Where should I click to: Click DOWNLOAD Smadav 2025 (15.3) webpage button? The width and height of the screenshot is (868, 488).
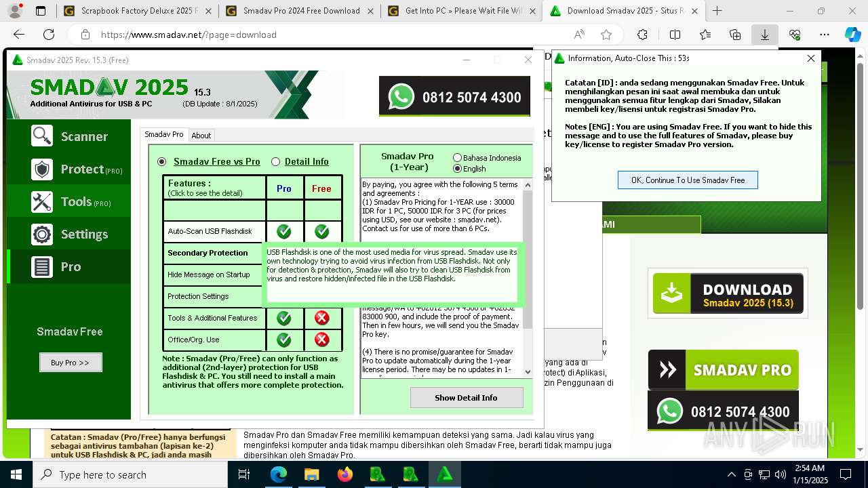728,293
